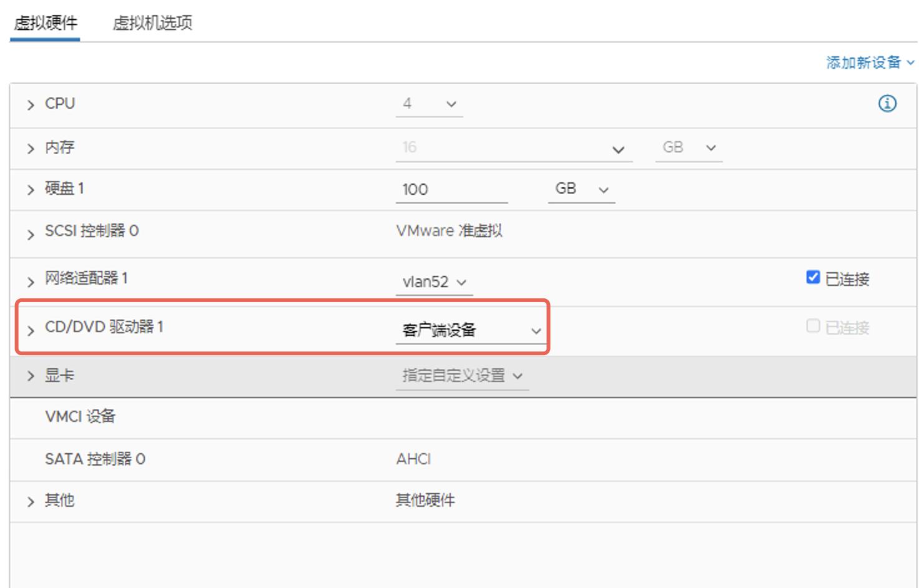Screen dimensions: 924x588
Task: Click the VMware 准虚拟 text
Action: [x=450, y=231]
